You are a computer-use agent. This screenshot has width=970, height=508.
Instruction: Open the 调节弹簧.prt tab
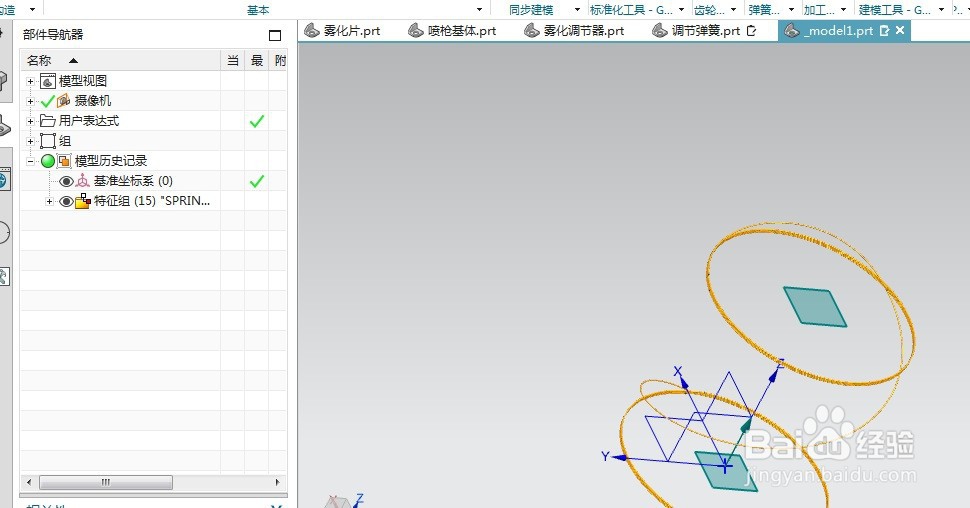pyautogui.click(x=703, y=30)
